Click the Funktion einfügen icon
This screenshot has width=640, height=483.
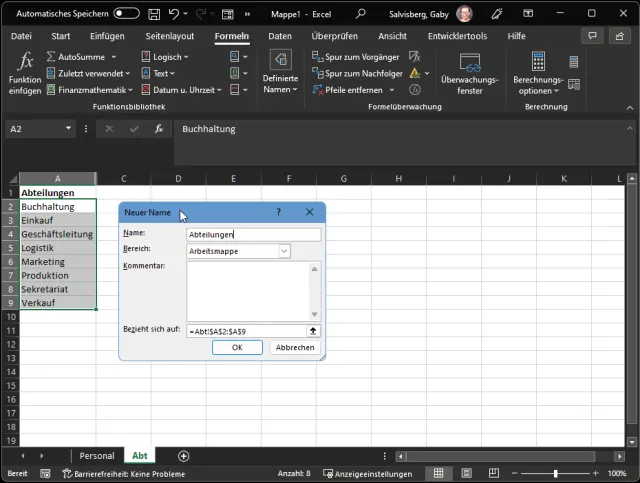[x=25, y=63]
